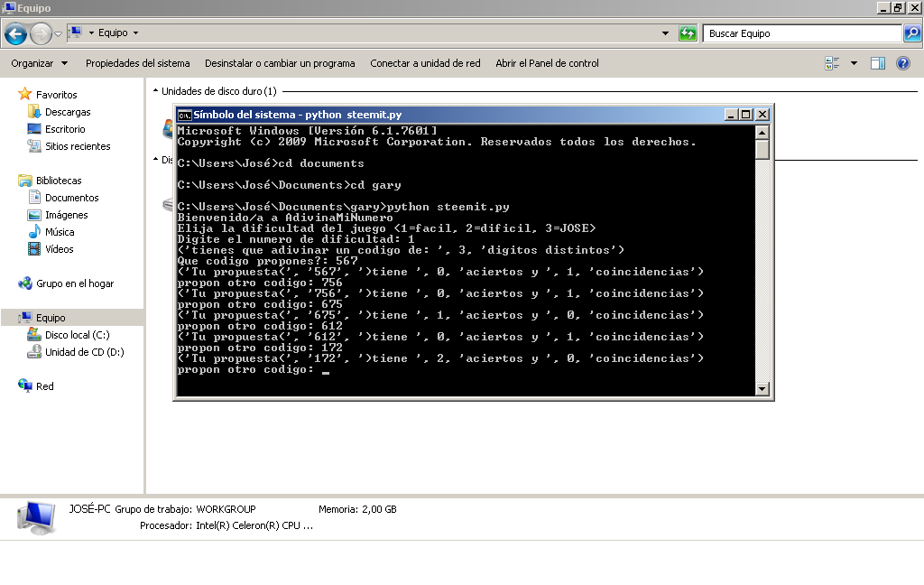
Task: Minimize the Equipo Explorer window
Action: tap(883, 7)
